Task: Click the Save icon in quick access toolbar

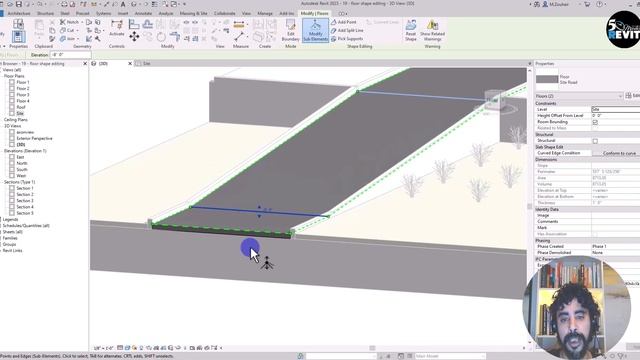Action: point(19,4)
